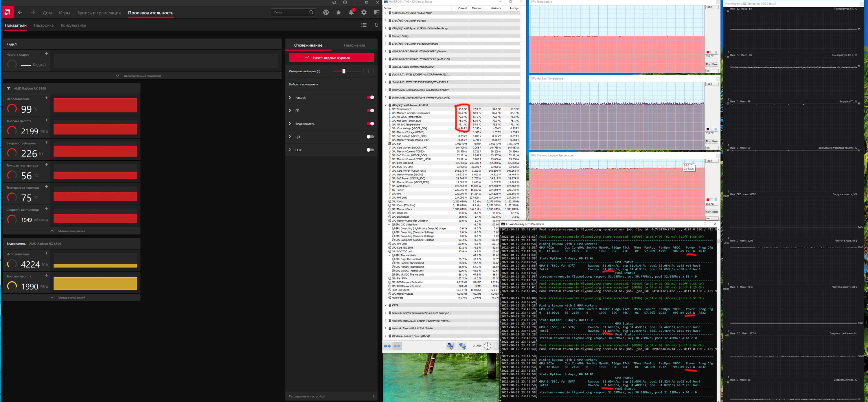The image size is (868, 402).
Task: Click HWiNFO expand columns arrows icon
Action: pyautogui.click(x=387, y=346)
